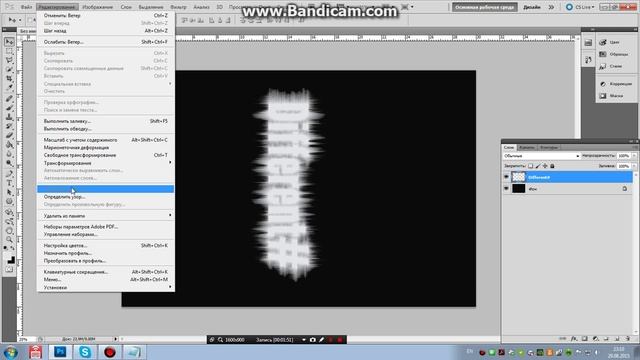The image size is (640, 360).
Task: Expand the Установки submenu
Action: [x=105, y=287]
